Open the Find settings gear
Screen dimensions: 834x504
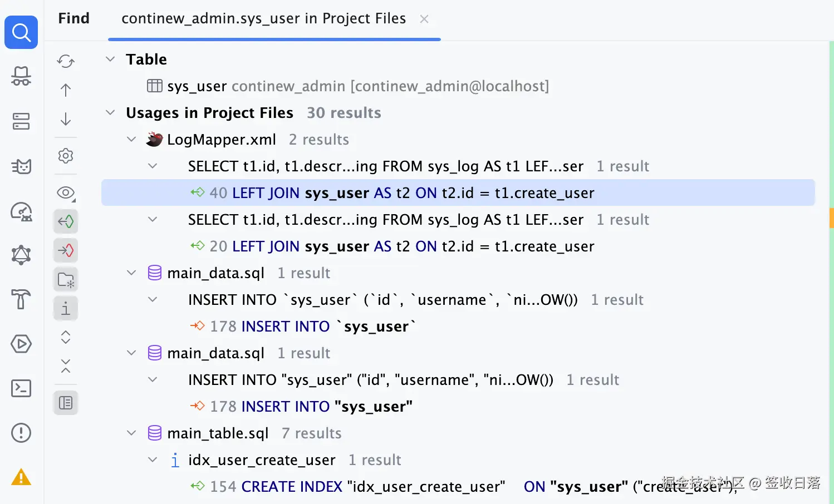pyautogui.click(x=66, y=156)
